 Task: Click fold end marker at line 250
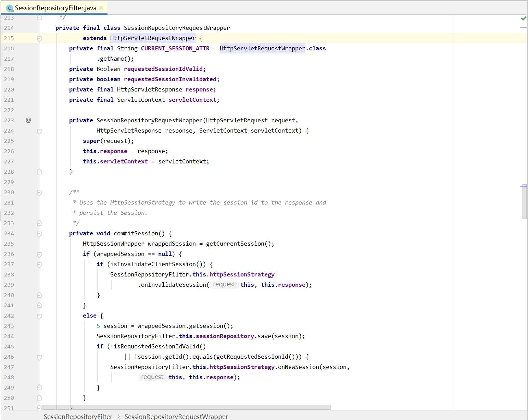click(39, 398)
